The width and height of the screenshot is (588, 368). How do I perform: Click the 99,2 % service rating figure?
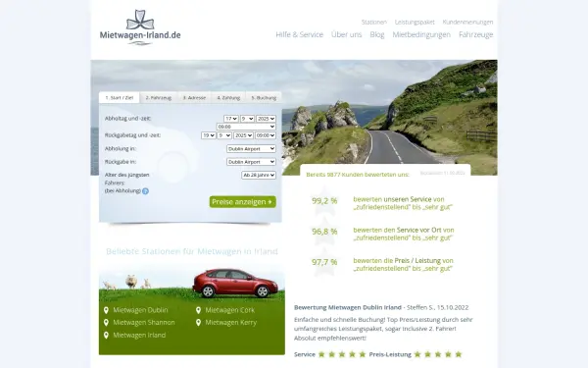324,201
